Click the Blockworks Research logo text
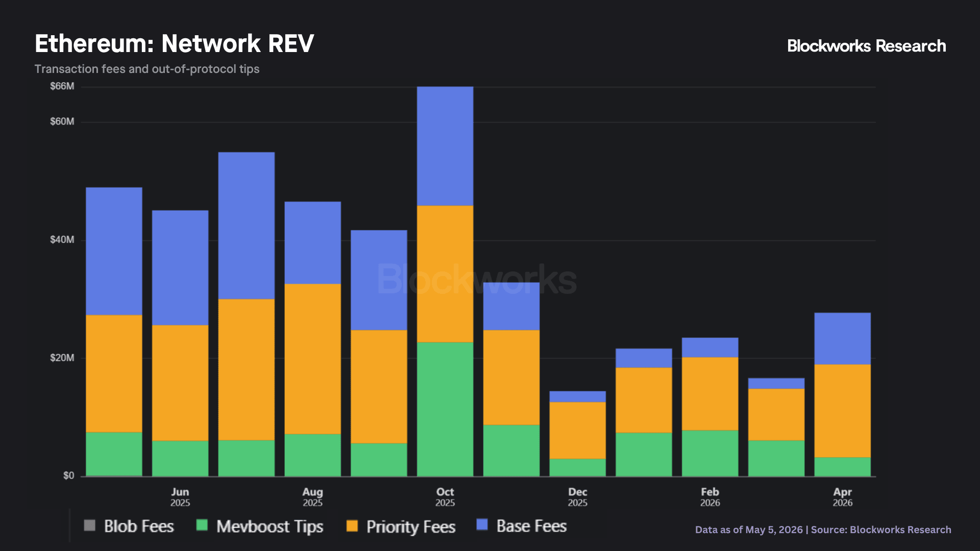 (x=866, y=46)
